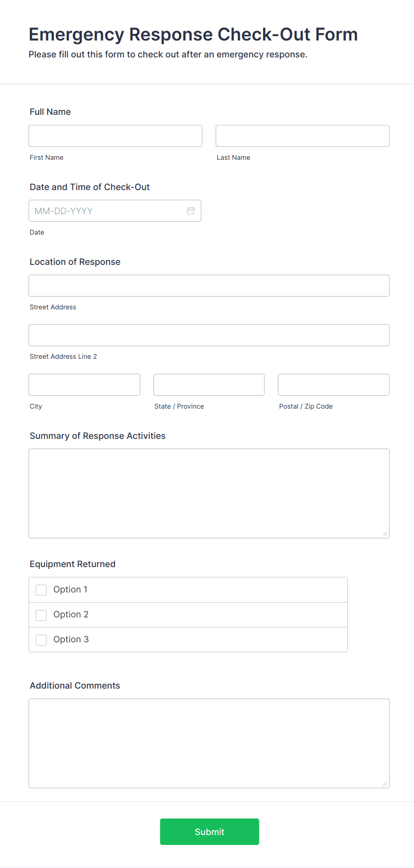
Task: Check the Option 1 checkbox
Action: point(41,590)
